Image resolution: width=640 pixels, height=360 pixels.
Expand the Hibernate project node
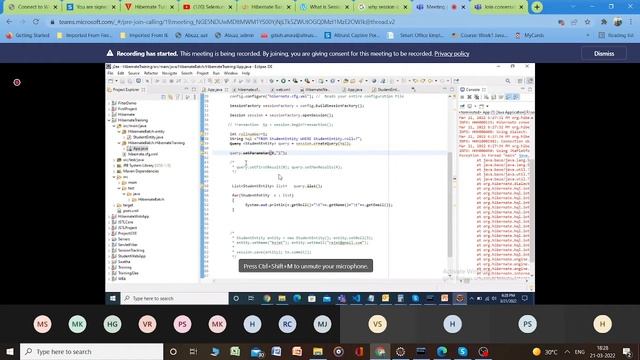click(x=109, y=115)
